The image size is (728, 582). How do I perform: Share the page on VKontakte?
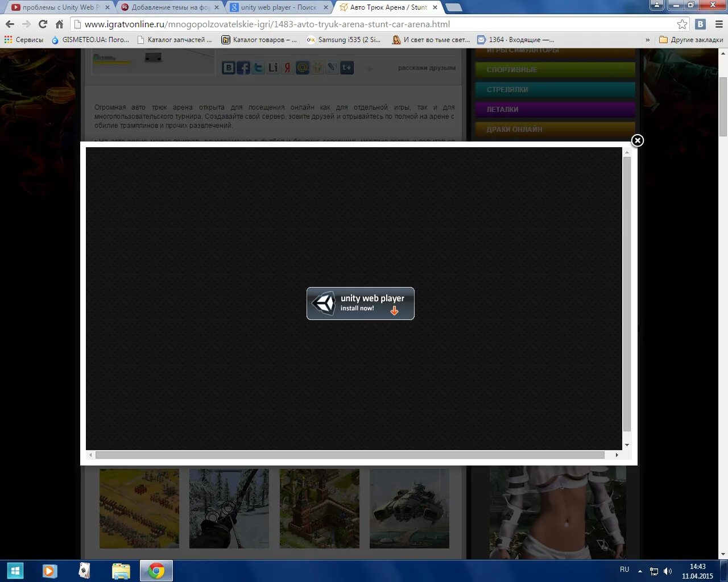point(229,68)
